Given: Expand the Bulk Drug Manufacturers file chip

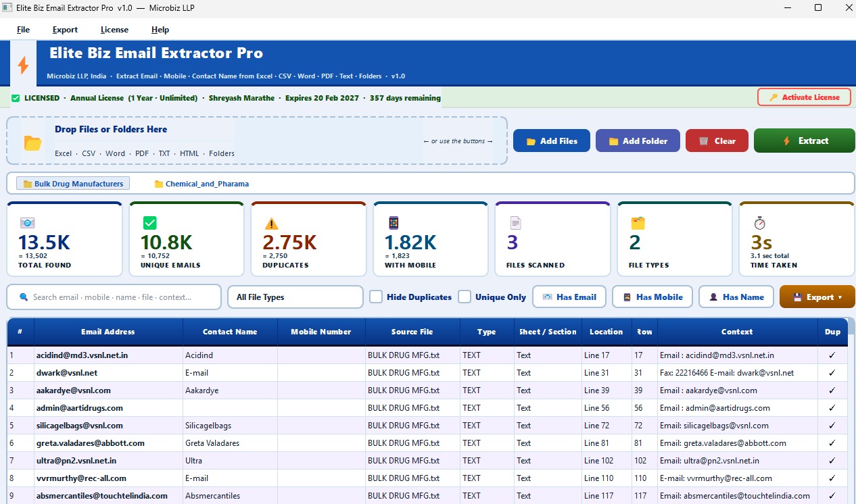Looking at the screenshot, I should [x=72, y=183].
